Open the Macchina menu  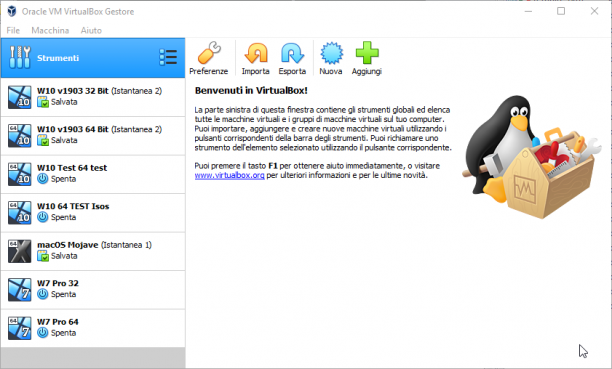pyautogui.click(x=50, y=30)
